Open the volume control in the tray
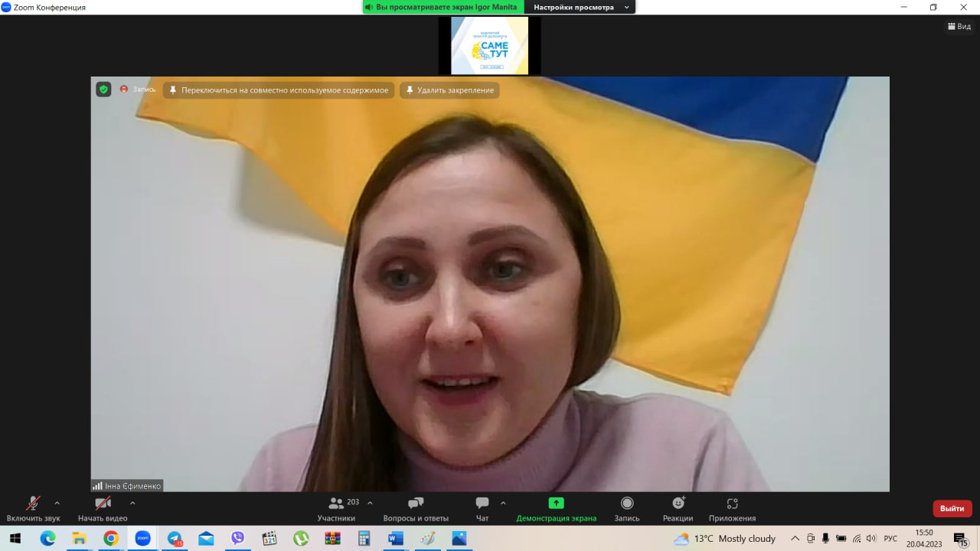 (871, 539)
